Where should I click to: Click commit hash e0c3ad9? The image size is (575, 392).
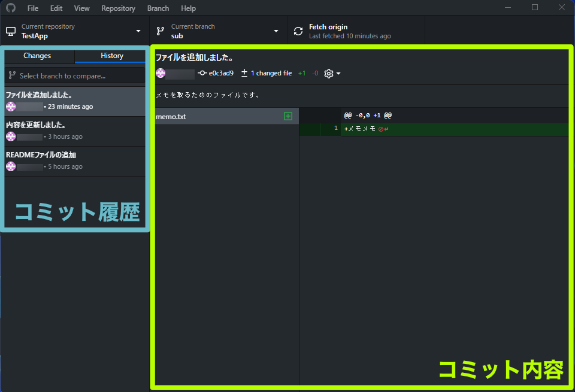[221, 73]
